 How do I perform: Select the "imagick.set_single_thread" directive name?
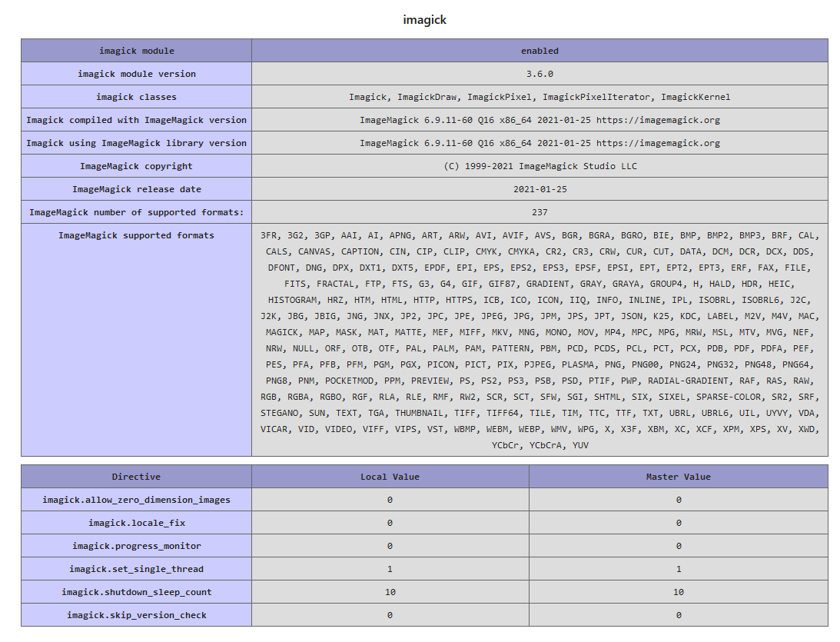(136, 569)
